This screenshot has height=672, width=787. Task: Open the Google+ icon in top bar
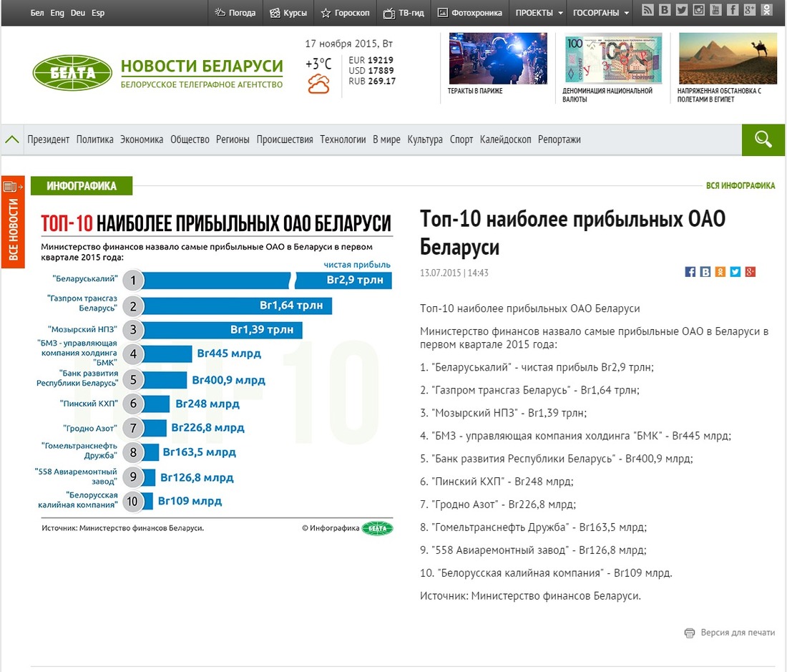click(750, 9)
